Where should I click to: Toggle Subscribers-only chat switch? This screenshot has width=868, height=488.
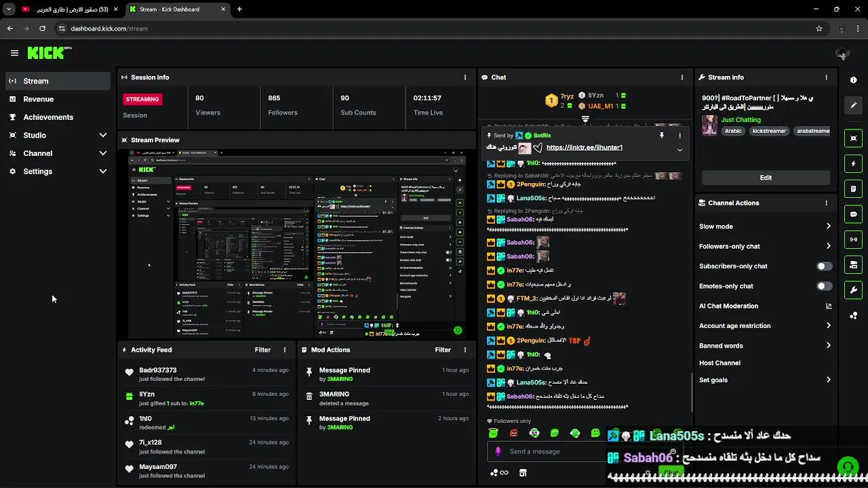(824, 266)
